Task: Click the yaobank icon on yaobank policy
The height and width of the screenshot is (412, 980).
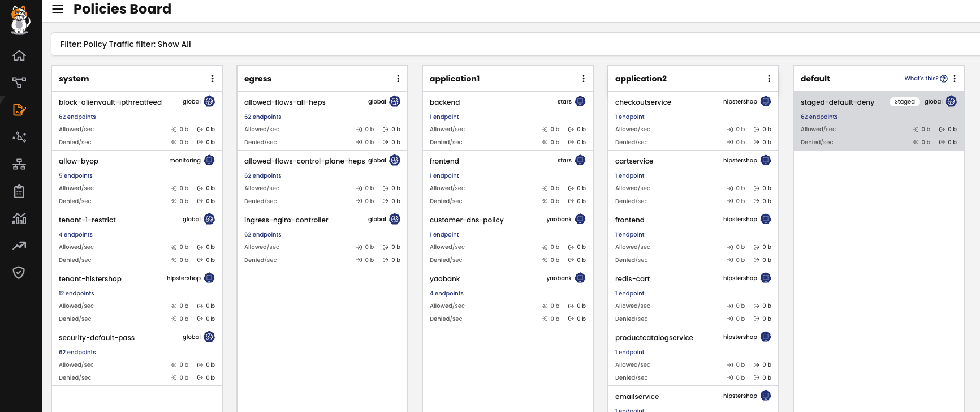Action: click(x=580, y=278)
